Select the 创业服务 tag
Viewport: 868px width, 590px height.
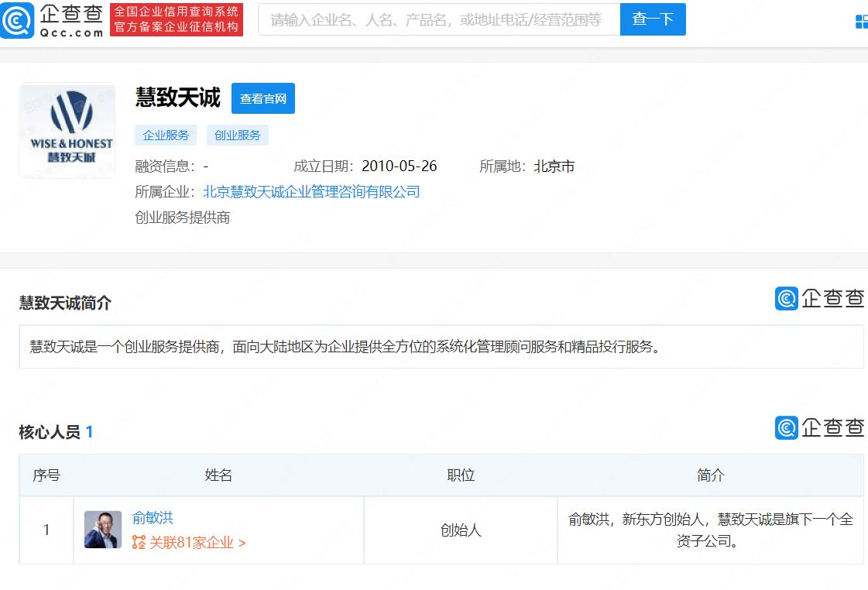(x=238, y=135)
